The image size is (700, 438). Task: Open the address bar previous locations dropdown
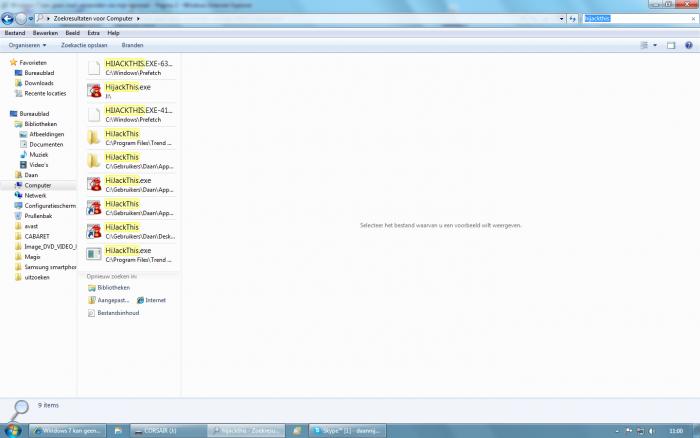point(561,19)
